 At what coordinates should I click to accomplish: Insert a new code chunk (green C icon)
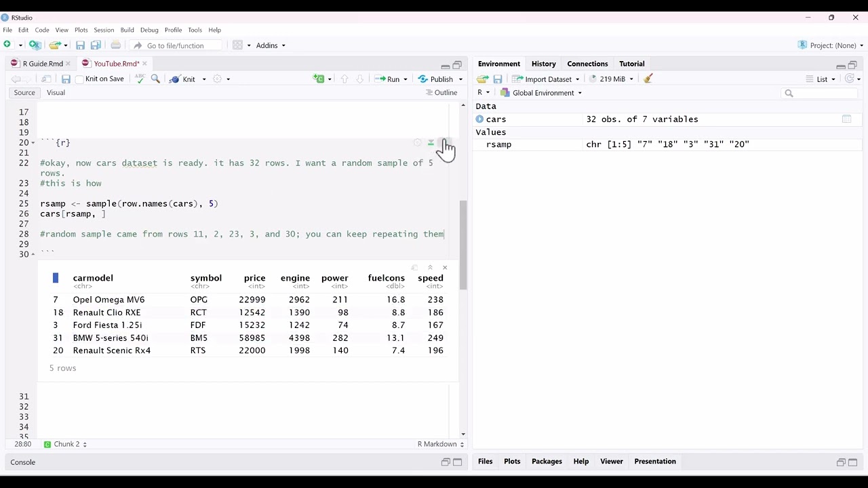(319, 79)
